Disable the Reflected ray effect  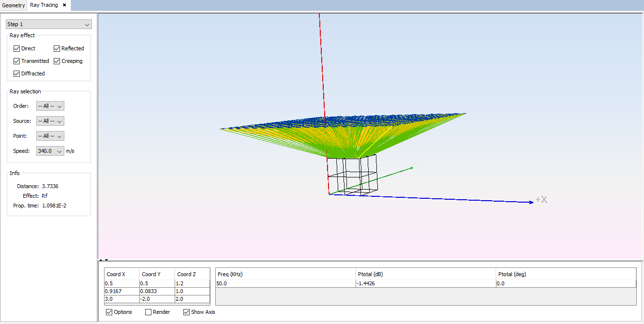[x=57, y=48]
